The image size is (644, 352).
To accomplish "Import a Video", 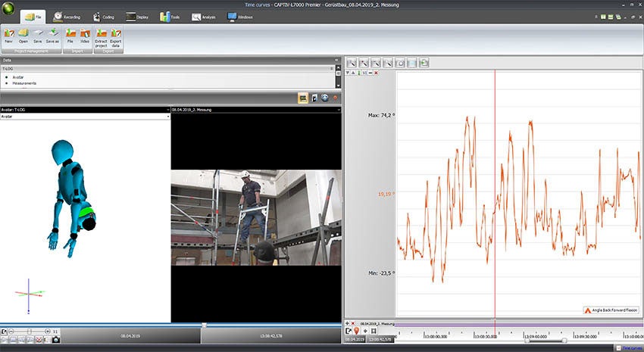I will point(85,36).
